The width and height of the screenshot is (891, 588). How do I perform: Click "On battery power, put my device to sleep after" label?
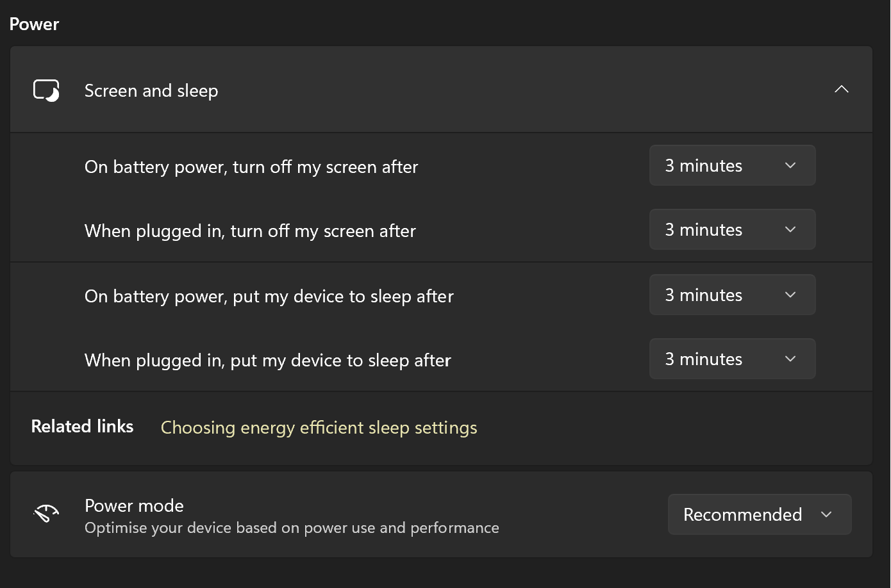pyautogui.click(x=269, y=297)
